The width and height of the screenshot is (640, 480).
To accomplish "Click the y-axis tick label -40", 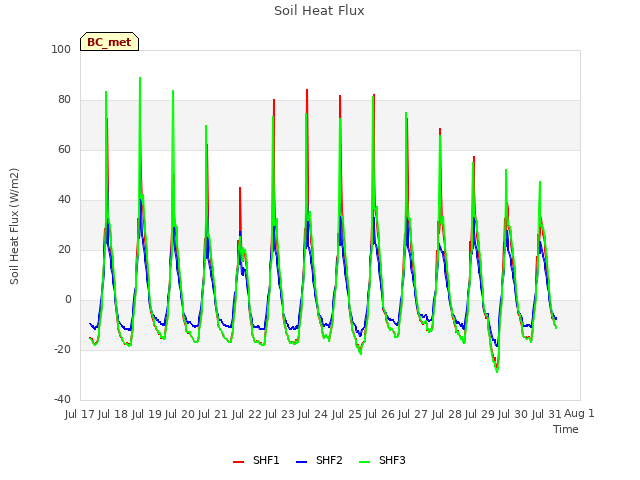I will tap(62, 399).
